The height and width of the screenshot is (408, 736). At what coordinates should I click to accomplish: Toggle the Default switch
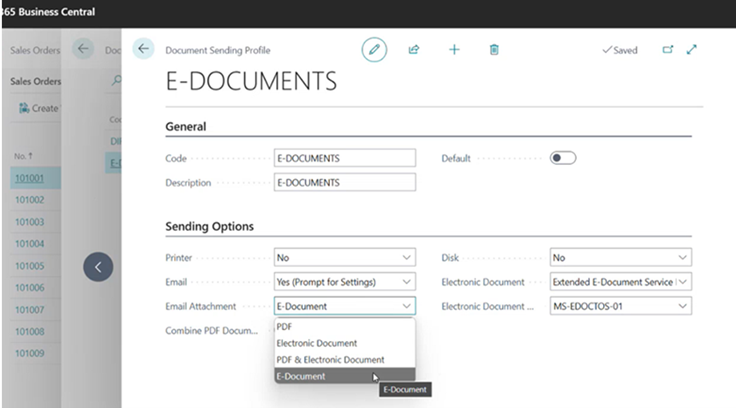coord(563,158)
